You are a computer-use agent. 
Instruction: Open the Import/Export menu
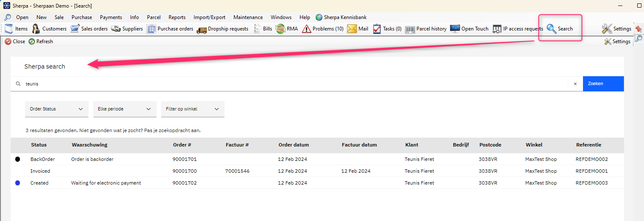pos(209,17)
